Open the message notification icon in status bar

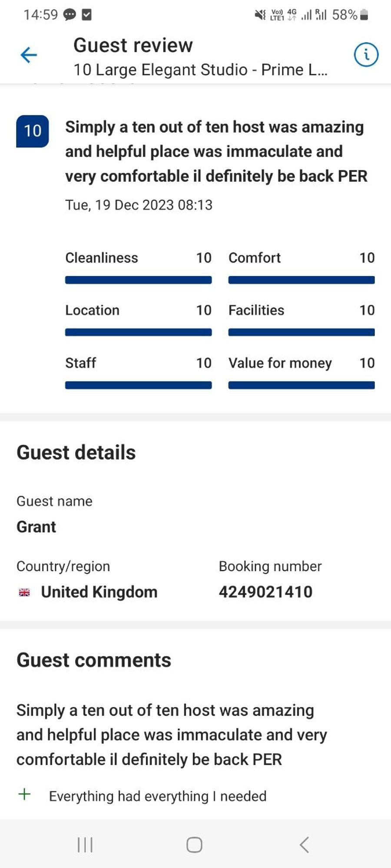coord(70,15)
